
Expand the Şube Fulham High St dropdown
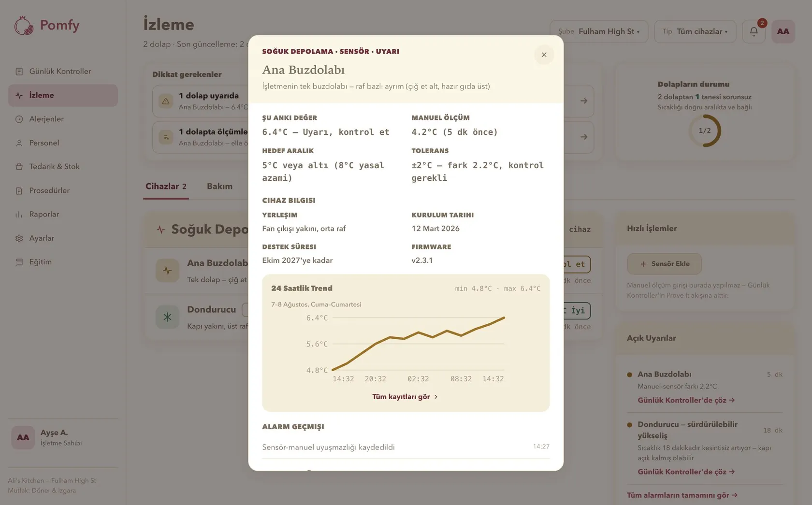click(598, 31)
